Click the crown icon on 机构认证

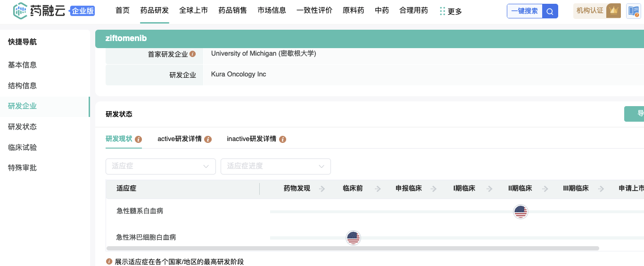[x=613, y=10]
